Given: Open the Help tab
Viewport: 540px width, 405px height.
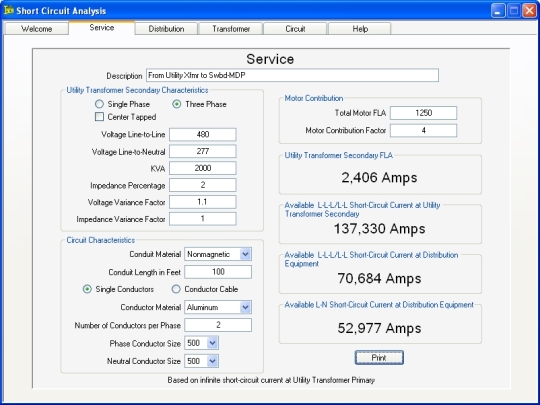Looking at the screenshot, I should (x=360, y=29).
